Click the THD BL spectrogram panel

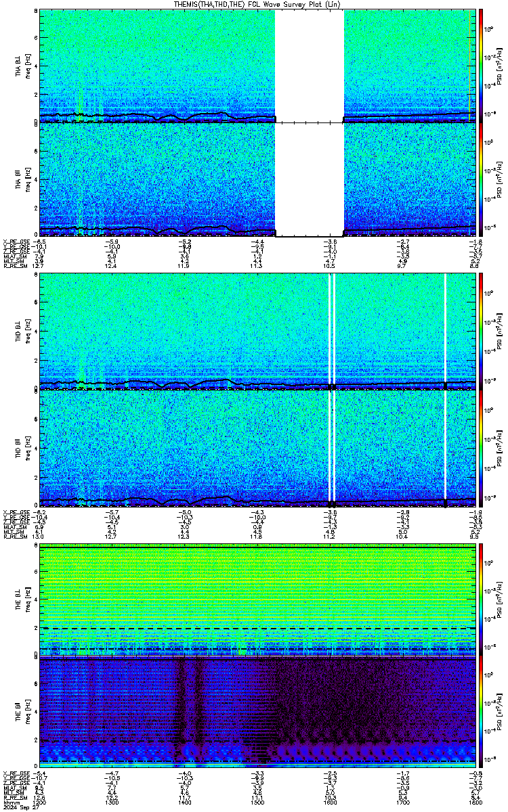[257, 332]
